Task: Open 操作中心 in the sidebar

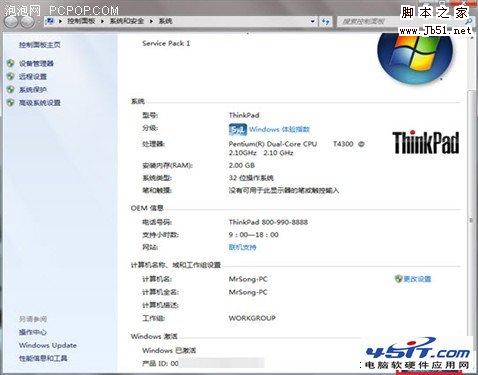Action: coord(33,332)
